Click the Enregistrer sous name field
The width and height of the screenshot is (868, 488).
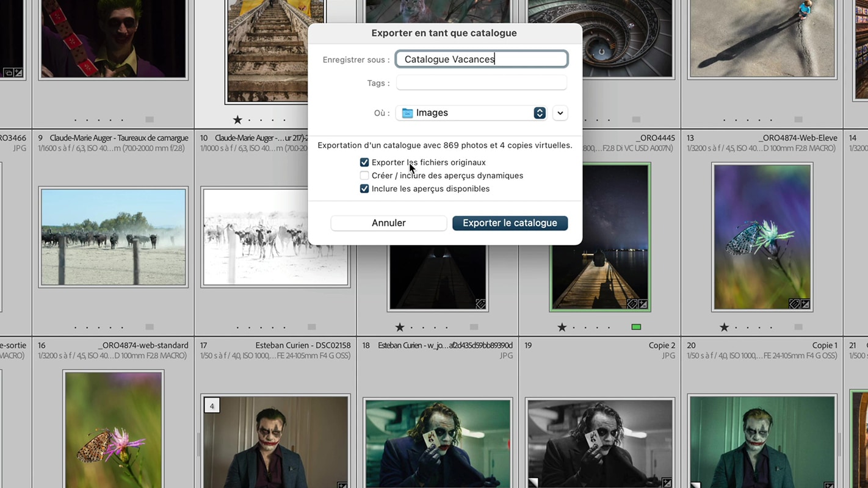[x=482, y=59]
